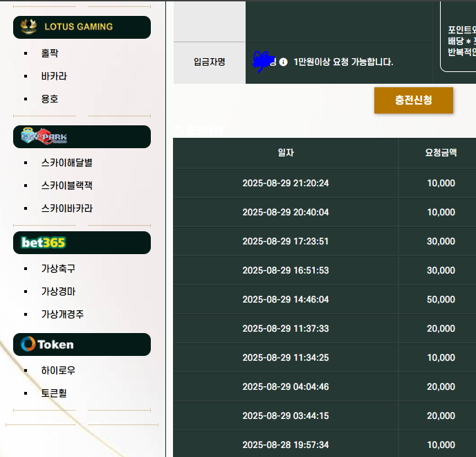
Task: Open 가상경마 under bet365
Action: [x=58, y=292]
